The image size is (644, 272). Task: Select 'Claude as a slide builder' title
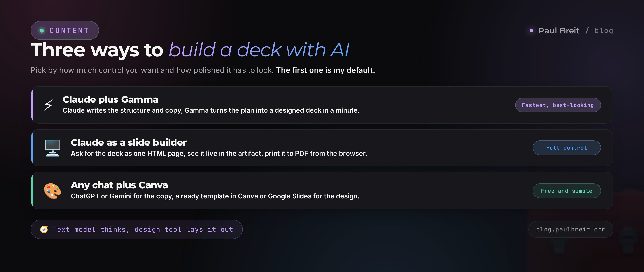[x=129, y=142]
